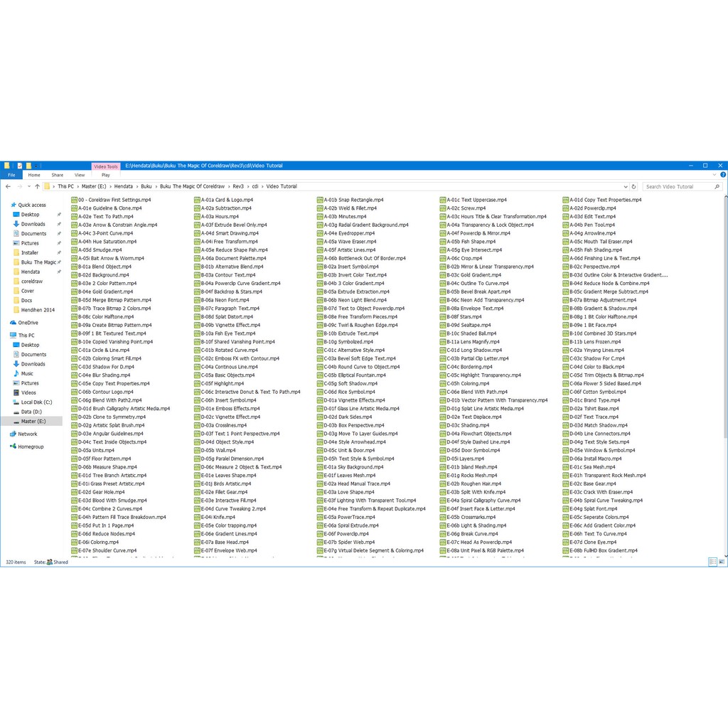Select A-01a Card & Logo.mp4 file
This screenshot has width=728, height=728.
[x=226, y=200]
